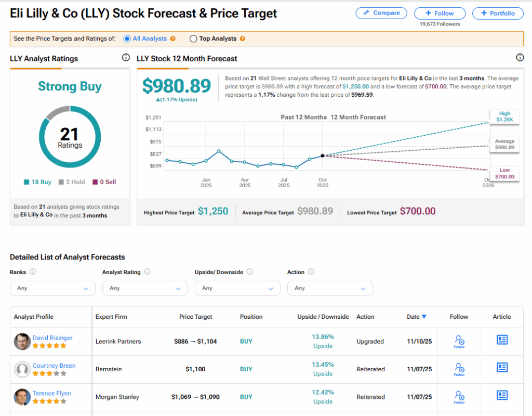Click info icon beside LLY Analyst Ratings
The height and width of the screenshot is (416, 532).
[x=125, y=58]
